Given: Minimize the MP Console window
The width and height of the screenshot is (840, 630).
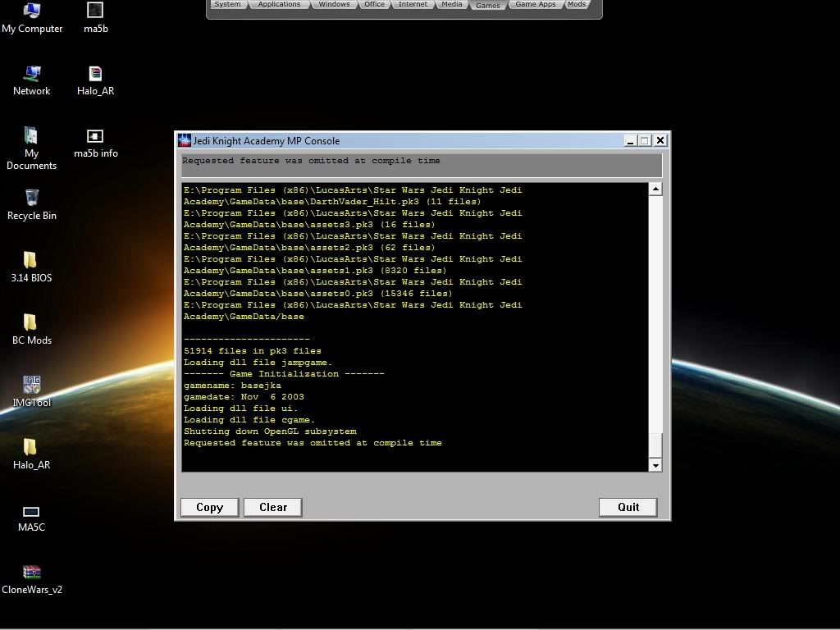Looking at the screenshot, I should pyautogui.click(x=631, y=140).
